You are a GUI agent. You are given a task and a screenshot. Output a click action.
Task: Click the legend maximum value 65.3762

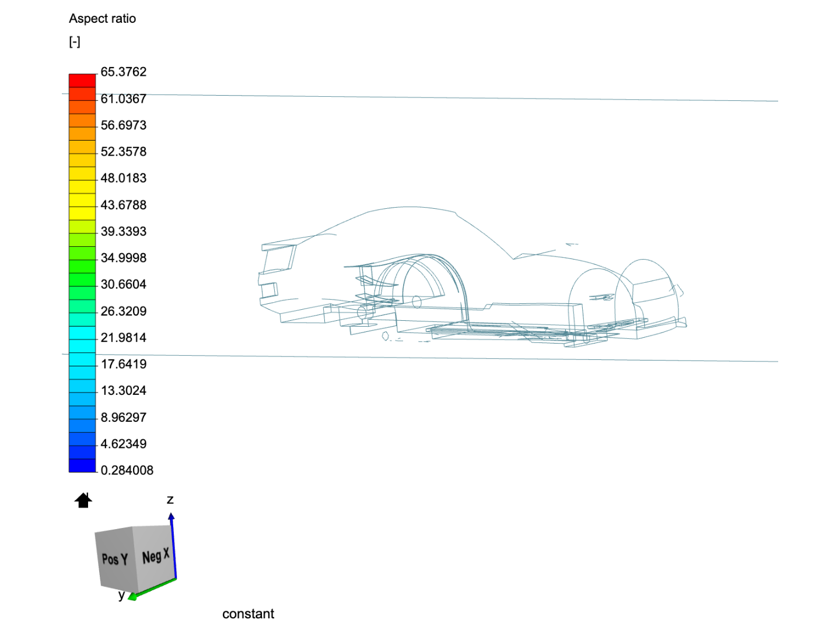pyautogui.click(x=124, y=72)
